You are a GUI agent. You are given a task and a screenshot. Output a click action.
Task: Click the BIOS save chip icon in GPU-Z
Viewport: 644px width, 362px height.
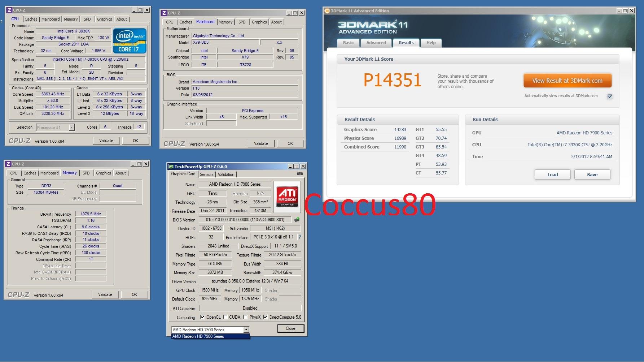(297, 219)
